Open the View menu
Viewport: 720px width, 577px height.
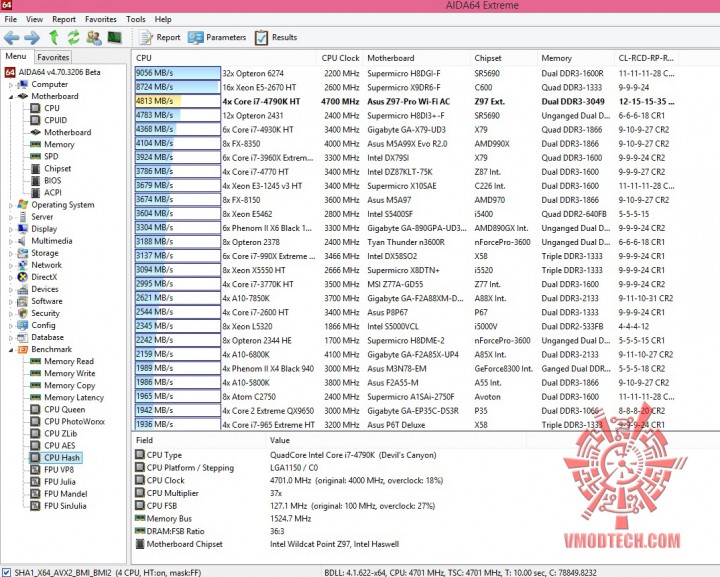coord(34,19)
